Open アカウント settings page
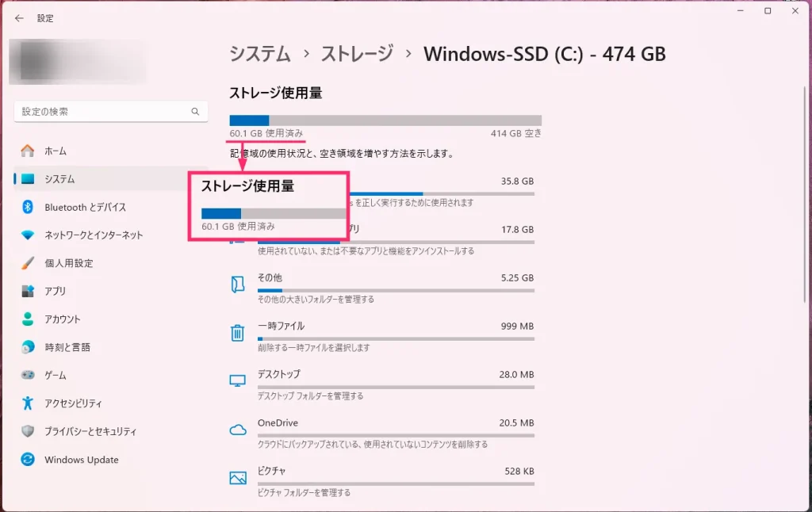812x512 pixels. (x=111, y=319)
